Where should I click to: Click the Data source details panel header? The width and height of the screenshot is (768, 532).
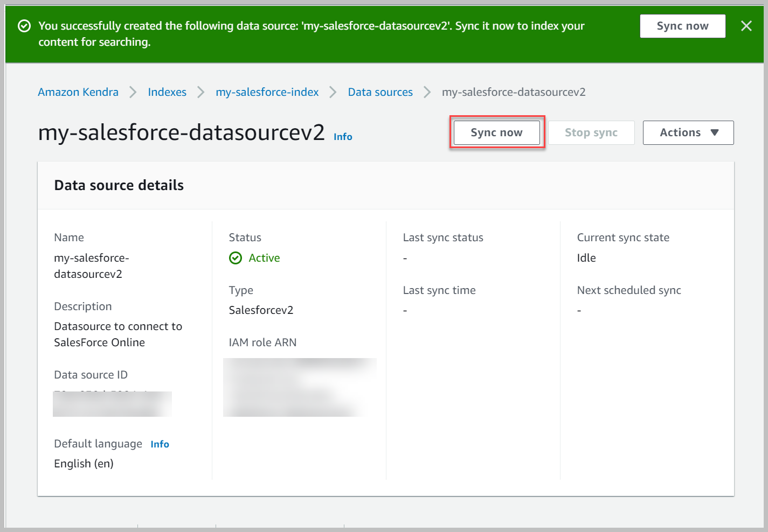click(119, 185)
